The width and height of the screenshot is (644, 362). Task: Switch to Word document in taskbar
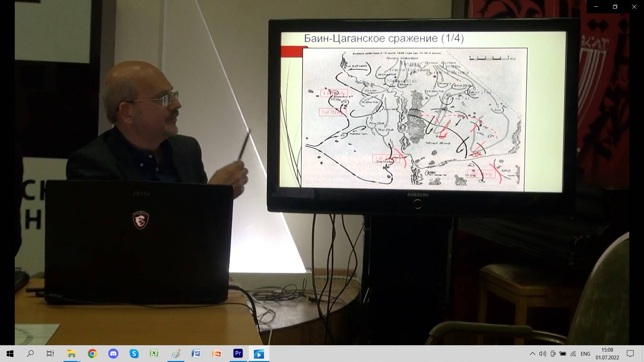pyautogui.click(x=196, y=354)
